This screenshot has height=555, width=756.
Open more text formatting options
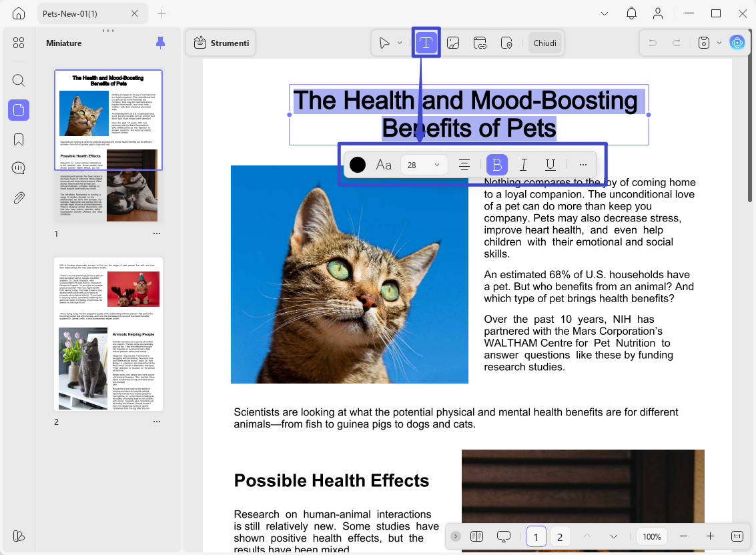[583, 164]
